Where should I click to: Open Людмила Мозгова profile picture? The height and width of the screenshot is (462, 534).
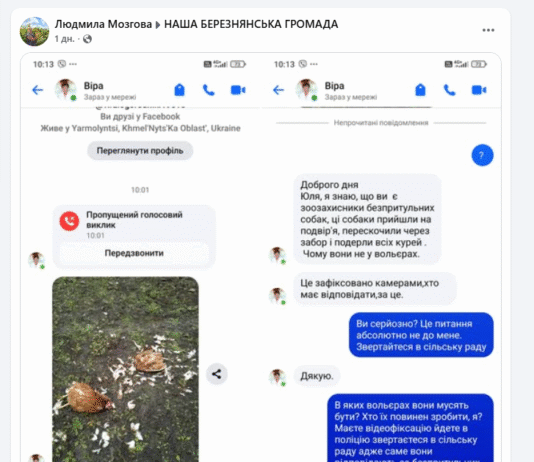[34, 31]
